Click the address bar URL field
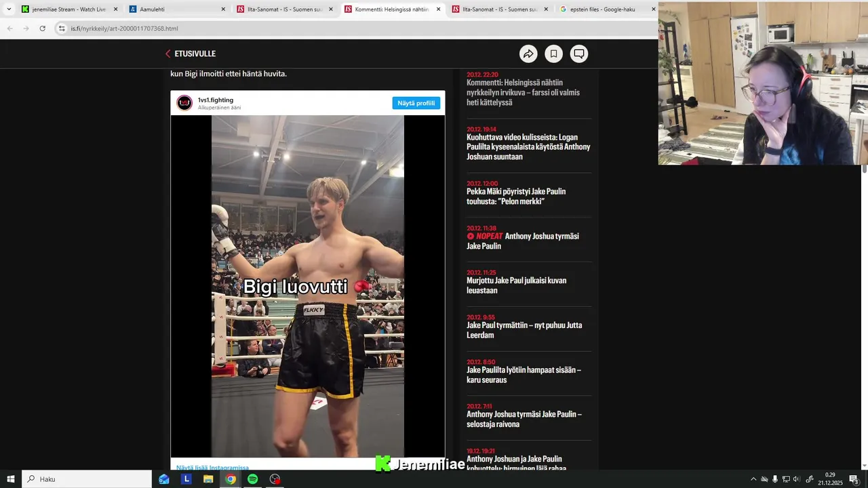Viewport: 868px width, 488px height. 353,28
